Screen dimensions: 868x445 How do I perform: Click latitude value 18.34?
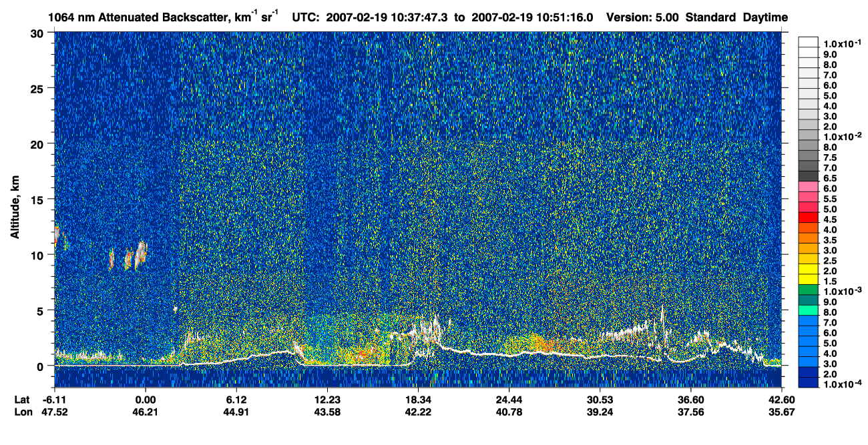(418, 399)
